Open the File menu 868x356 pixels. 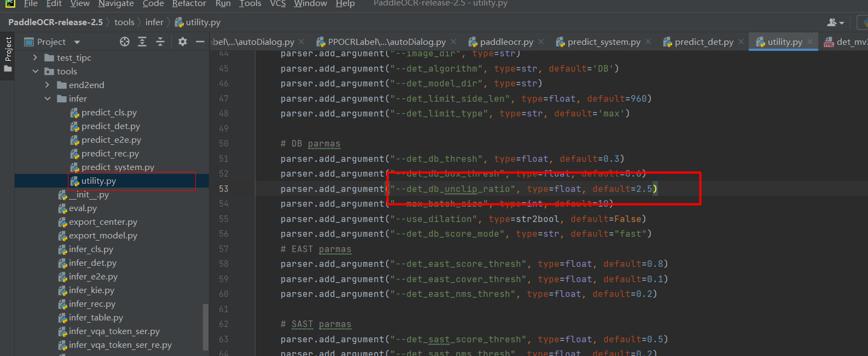tap(31, 3)
